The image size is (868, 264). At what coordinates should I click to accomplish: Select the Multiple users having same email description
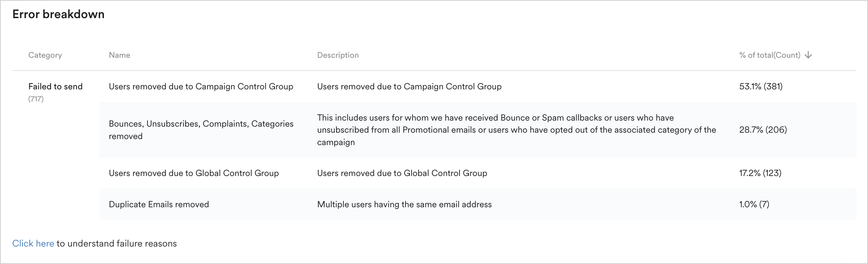(404, 204)
